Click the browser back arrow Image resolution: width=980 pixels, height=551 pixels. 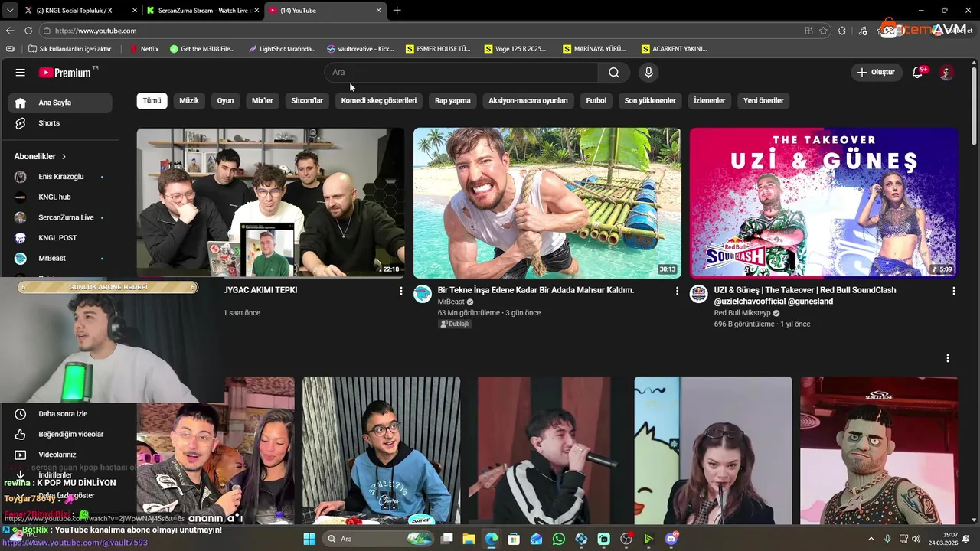[x=10, y=31]
